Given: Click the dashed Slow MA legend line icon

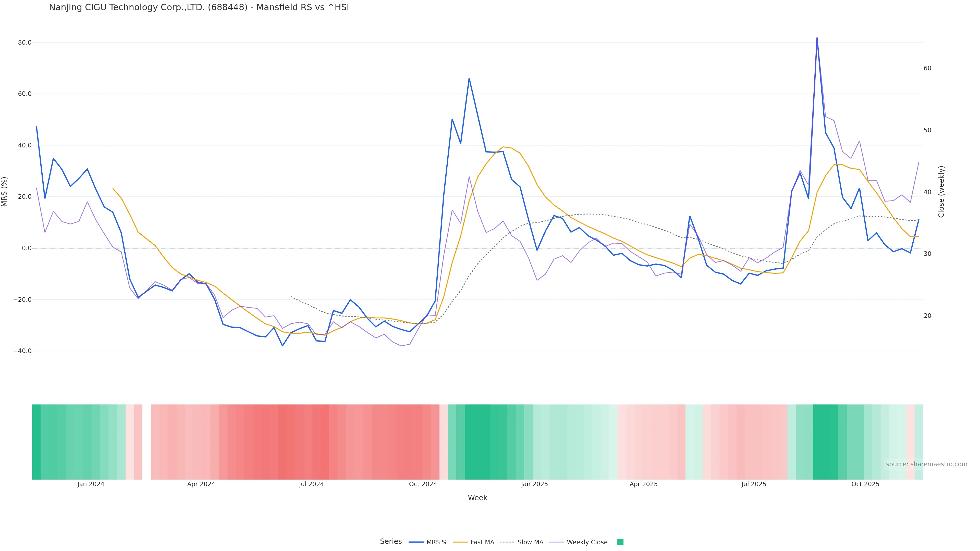Looking at the screenshot, I should [507, 542].
